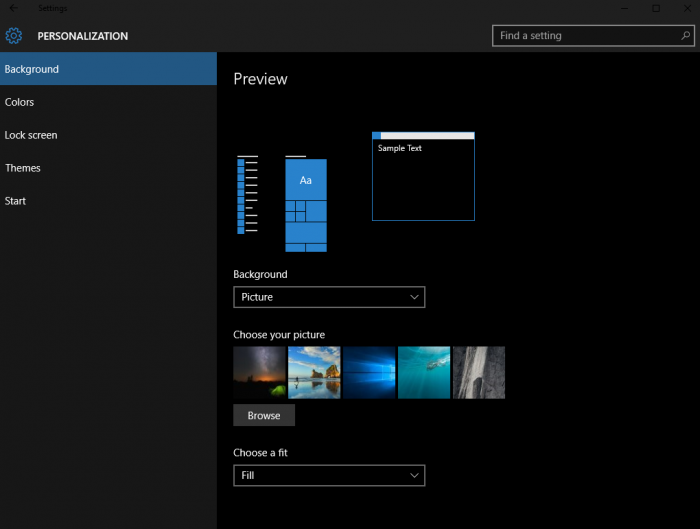Select the underwater swimmer wallpaper
This screenshot has width=700, height=529.
(424, 373)
